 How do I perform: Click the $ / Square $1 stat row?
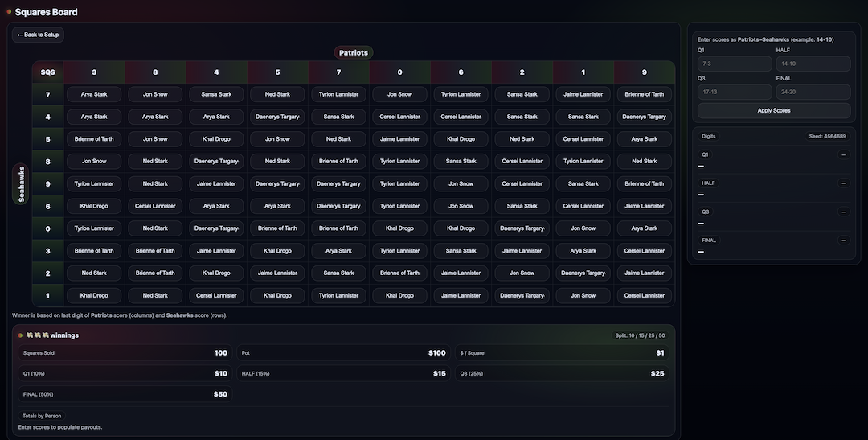562,352
